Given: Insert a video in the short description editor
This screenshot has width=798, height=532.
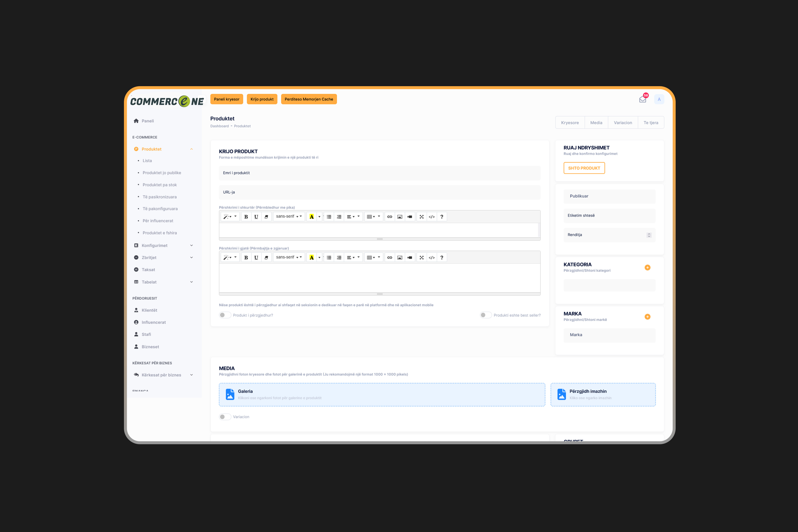Looking at the screenshot, I should click(410, 217).
